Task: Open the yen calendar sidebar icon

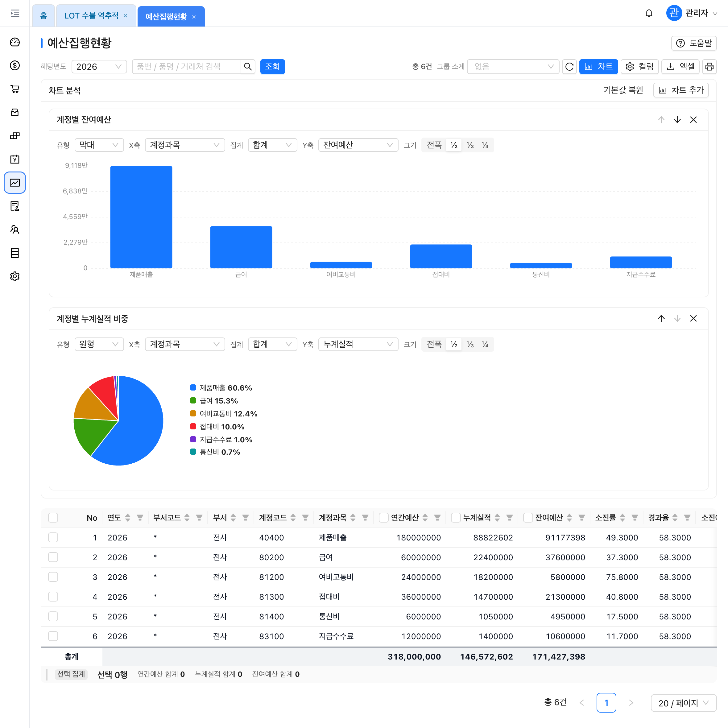Action: [15, 159]
